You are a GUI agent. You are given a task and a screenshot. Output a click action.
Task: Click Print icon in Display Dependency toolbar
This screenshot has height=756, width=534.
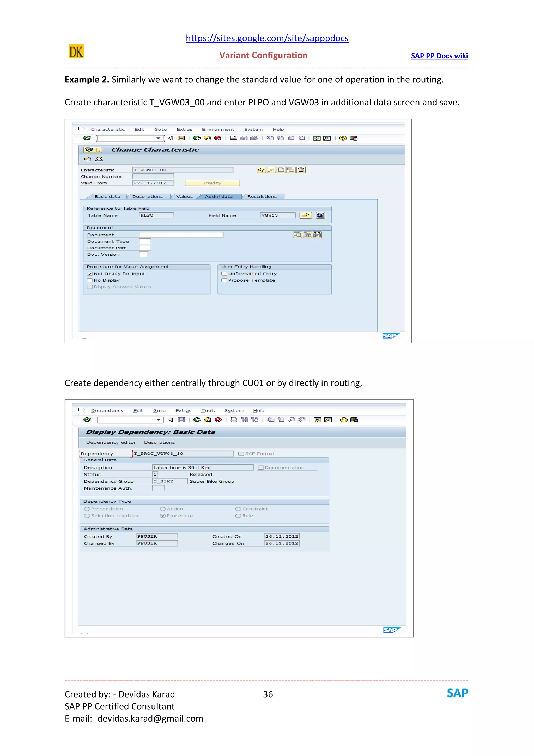[234, 419]
